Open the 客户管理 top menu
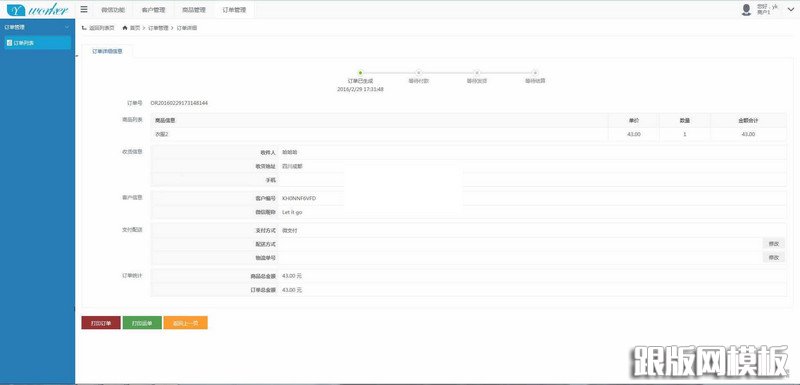The height and width of the screenshot is (385, 800). (x=153, y=10)
